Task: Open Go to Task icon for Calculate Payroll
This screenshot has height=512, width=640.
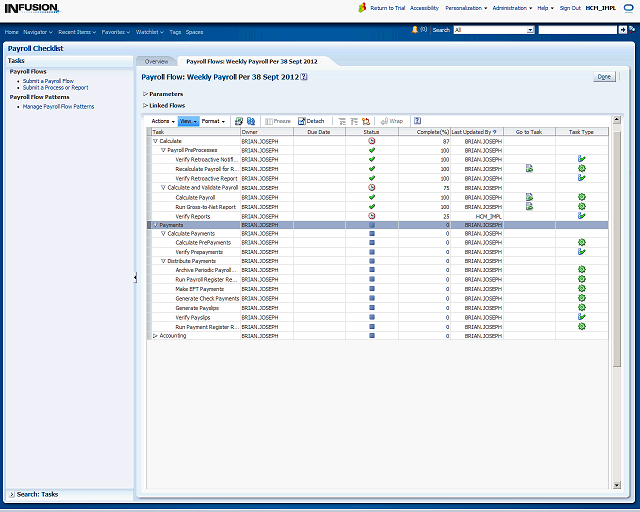Action: click(x=529, y=198)
